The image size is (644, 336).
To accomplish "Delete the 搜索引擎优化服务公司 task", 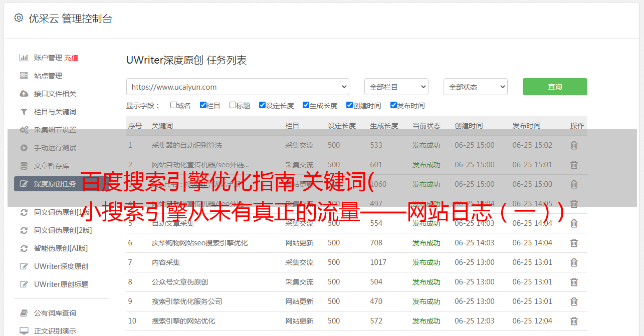I will pyautogui.click(x=574, y=301).
